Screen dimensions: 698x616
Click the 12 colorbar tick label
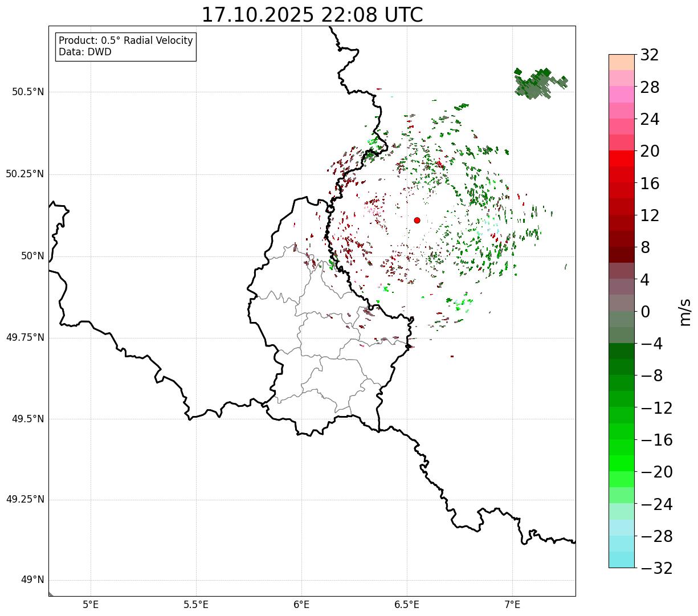coord(650,215)
